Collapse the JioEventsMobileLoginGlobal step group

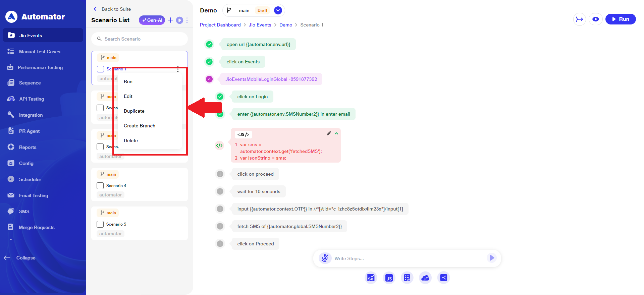(209, 79)
